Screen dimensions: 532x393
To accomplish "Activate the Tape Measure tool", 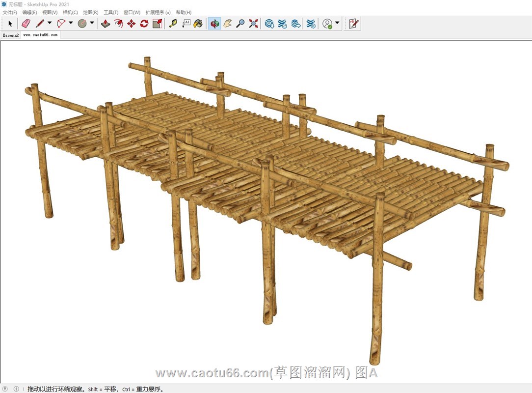I will point(173,23).
